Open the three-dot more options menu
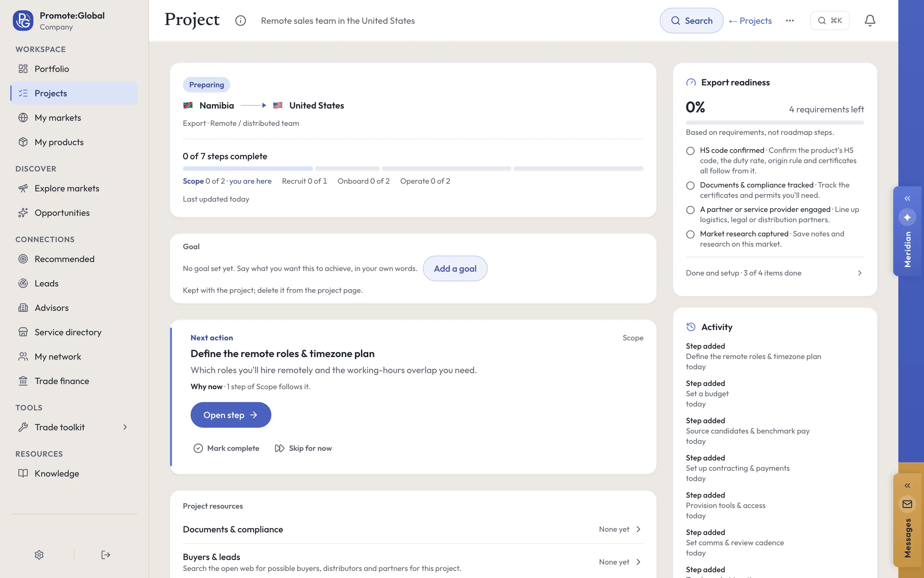 (x=790, y=21)
